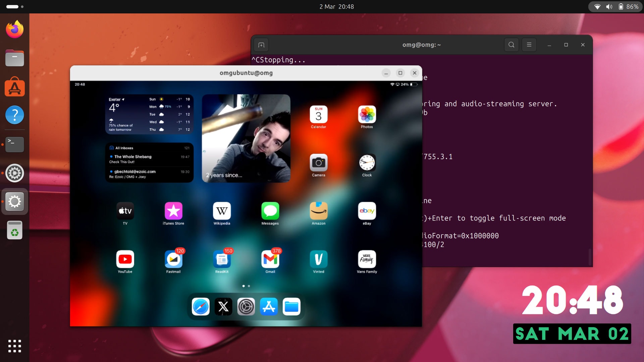Open system status menu with battery 86%
The width and height of the screenshot is (644, 362).
tap(615, 7)
